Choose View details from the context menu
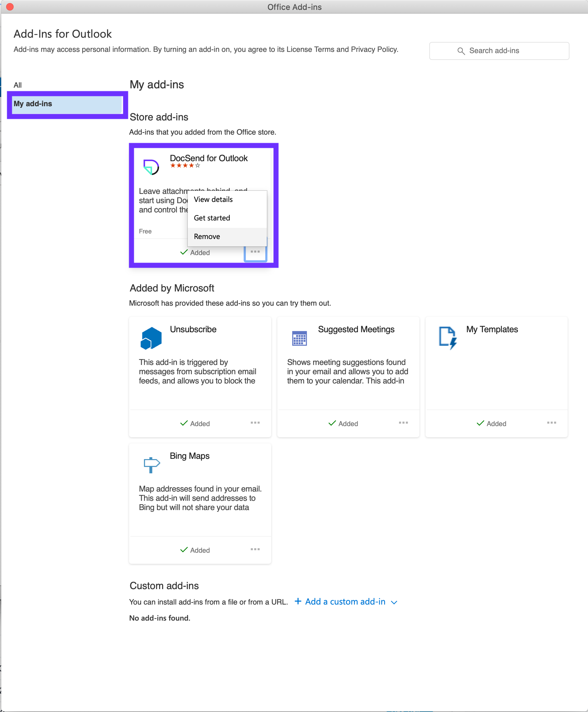The image size is (588, 712). [x=227, y=200]
